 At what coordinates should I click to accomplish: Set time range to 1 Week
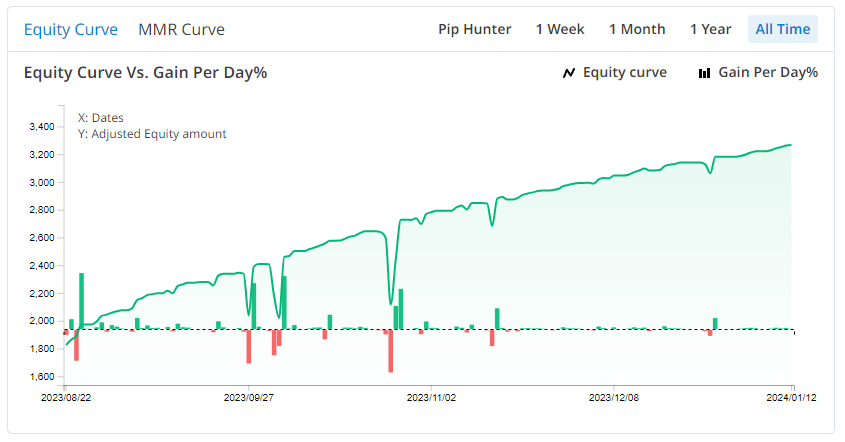560,29
